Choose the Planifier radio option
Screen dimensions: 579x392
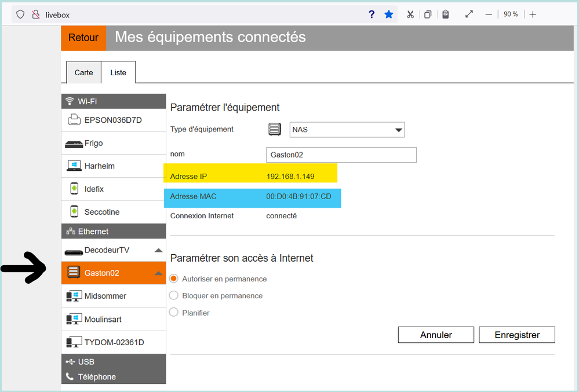pos(173,313)
